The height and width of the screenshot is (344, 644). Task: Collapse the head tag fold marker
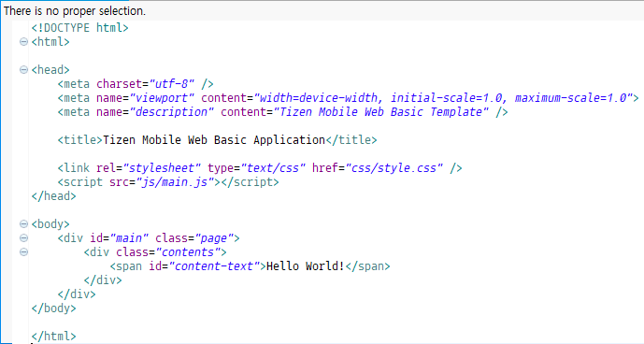[x=23, y=69]
